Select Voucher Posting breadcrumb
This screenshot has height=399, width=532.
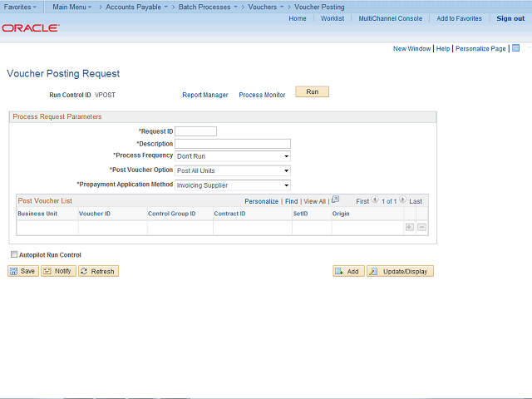coord(319,7)
